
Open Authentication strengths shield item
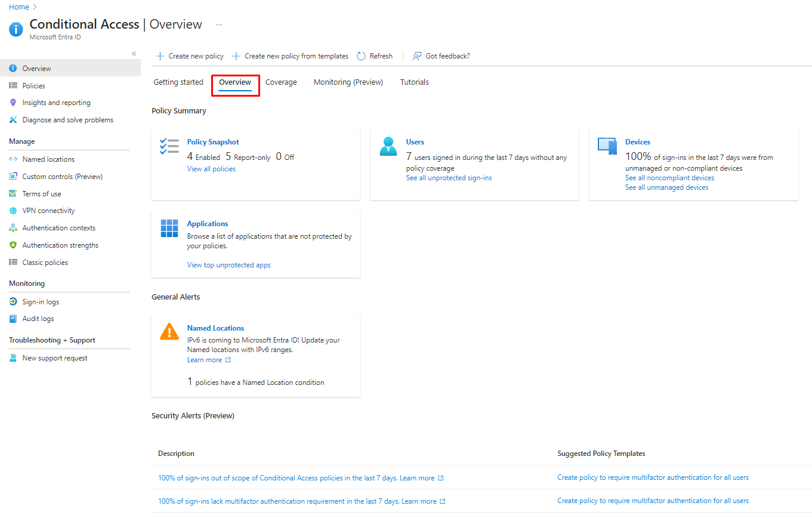click(60, 245)
